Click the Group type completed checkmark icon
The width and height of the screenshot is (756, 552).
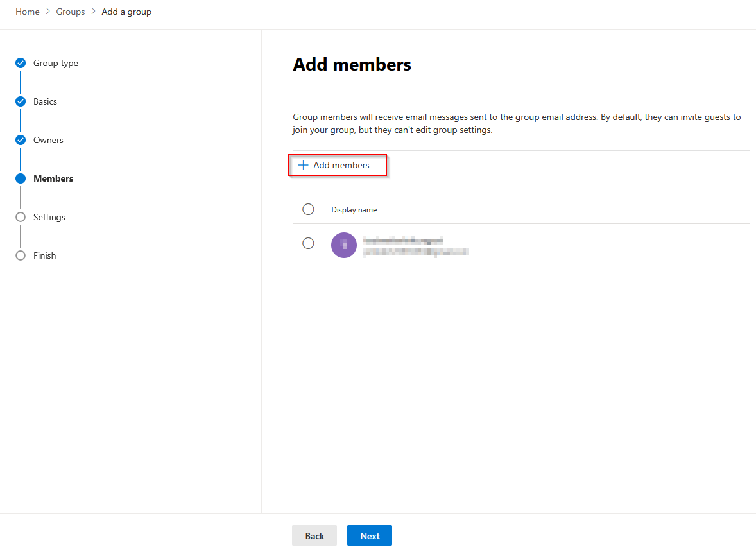pyautogui.click(x=21, y=63)
